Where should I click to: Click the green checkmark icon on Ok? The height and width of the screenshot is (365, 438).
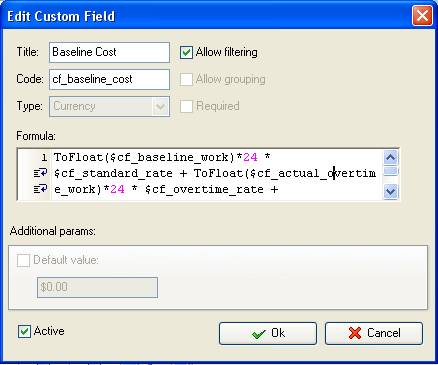pyautogui.click(x=259, y=333)
